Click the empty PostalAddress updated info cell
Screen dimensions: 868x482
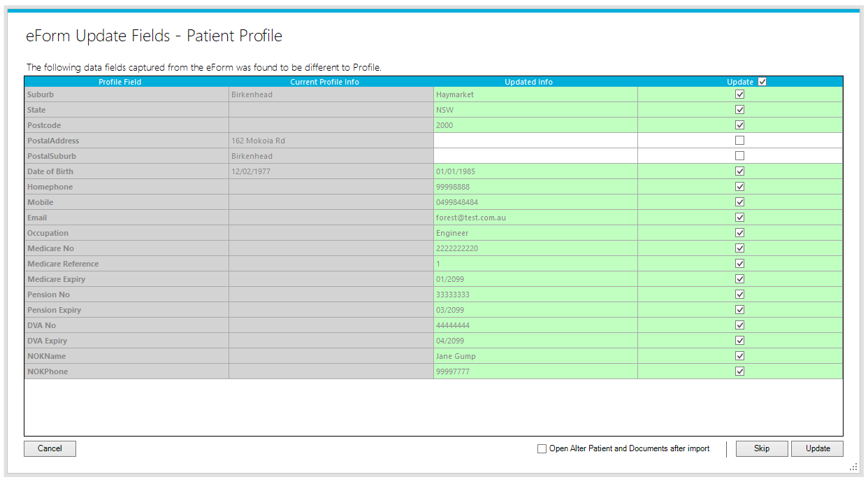535,141
